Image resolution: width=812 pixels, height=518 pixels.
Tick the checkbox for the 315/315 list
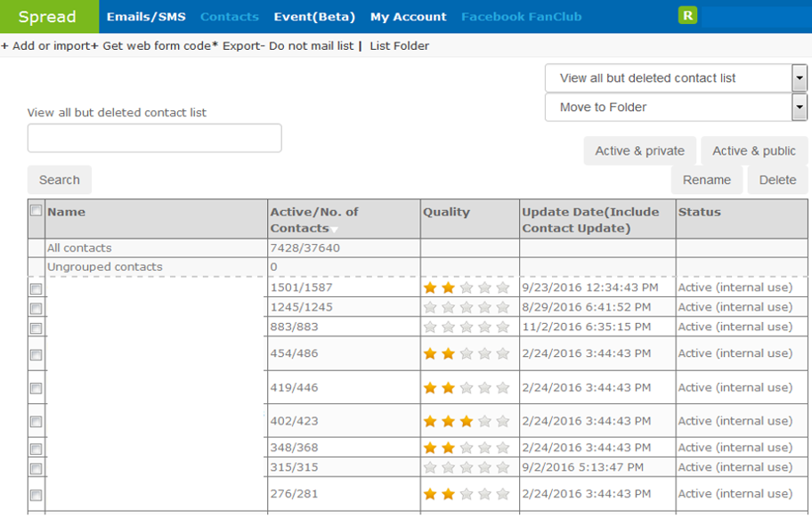37,468
